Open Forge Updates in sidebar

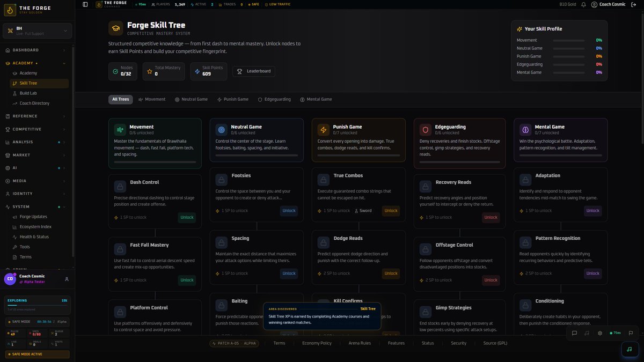coord(39,217)
